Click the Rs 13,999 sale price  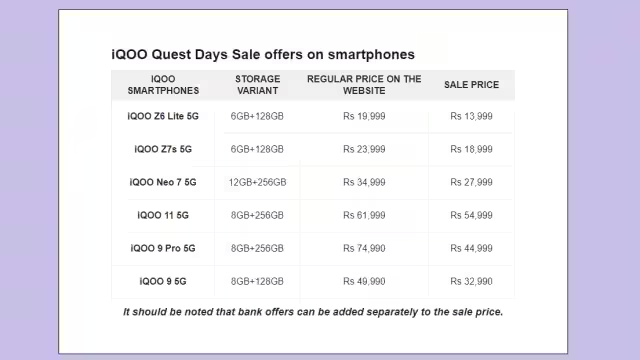[x=471, y=116]
